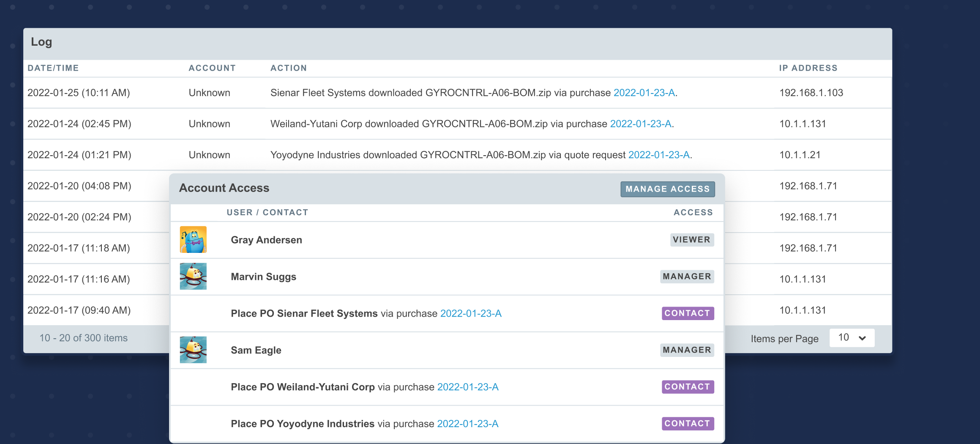Viewport: 980px width, 444px height.
Task: Click CONTACT badge for Sienar Fleet Systems
Action: coord(688,313)
